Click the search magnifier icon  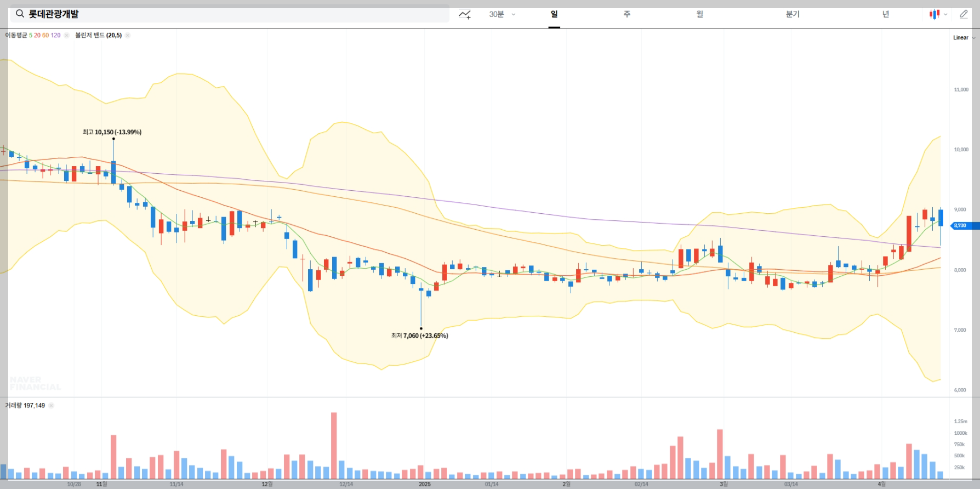point(20,14)
